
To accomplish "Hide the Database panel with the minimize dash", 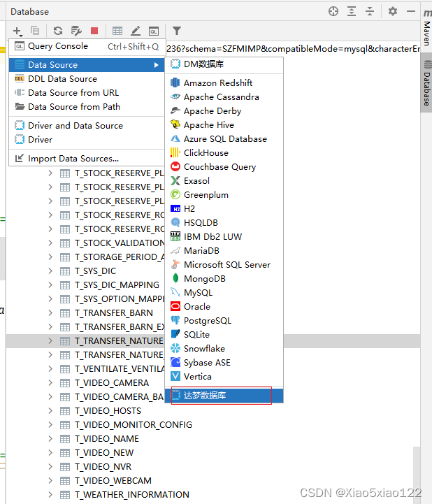I will (411, 12).
